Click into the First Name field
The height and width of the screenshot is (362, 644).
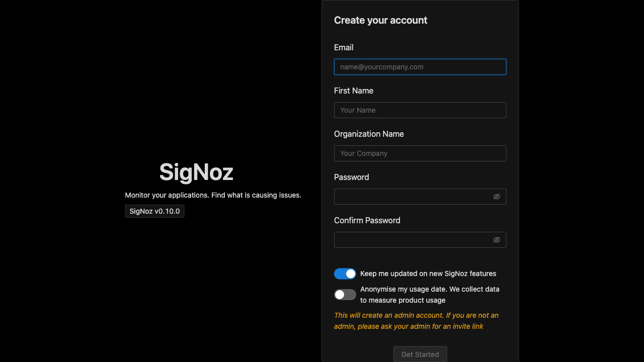coord(420,110)
